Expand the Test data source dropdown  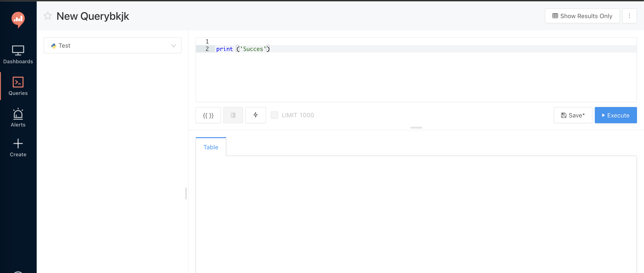point(113,46)
